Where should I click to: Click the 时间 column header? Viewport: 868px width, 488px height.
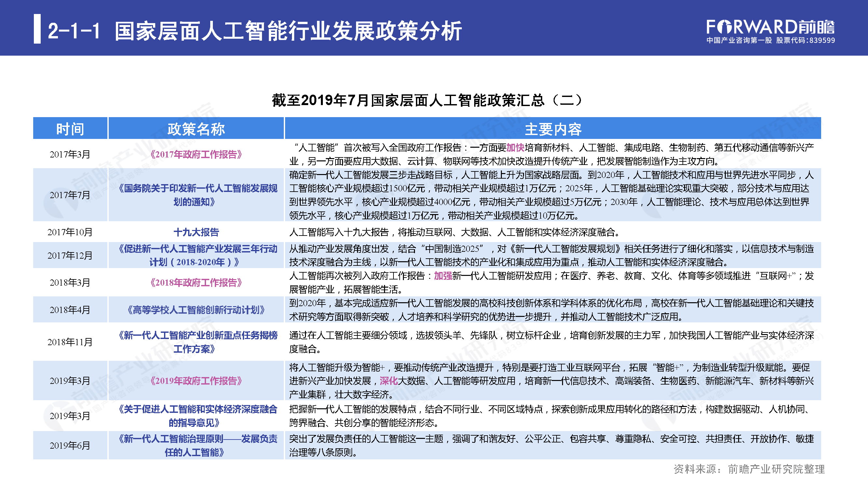tap(70, 129)
